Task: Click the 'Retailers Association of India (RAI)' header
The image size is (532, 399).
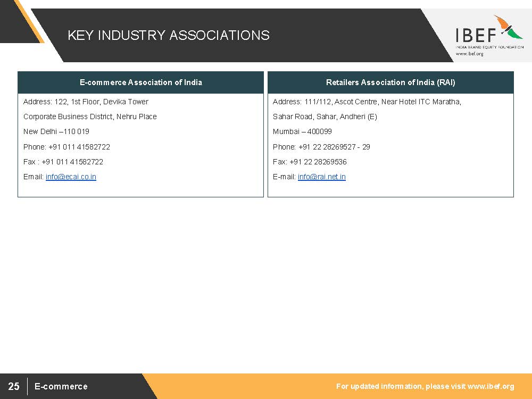Action: coord(390,82)
